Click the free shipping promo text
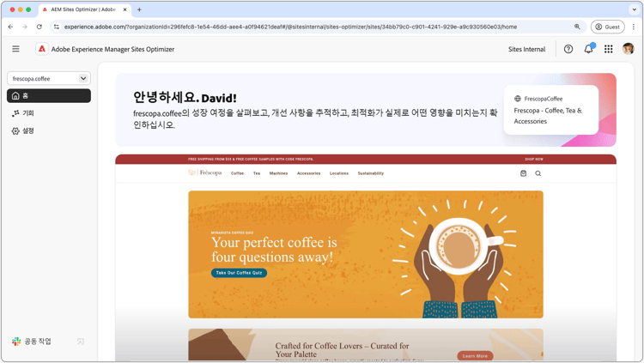Screen dimensions: 644x363 (251, 159)
